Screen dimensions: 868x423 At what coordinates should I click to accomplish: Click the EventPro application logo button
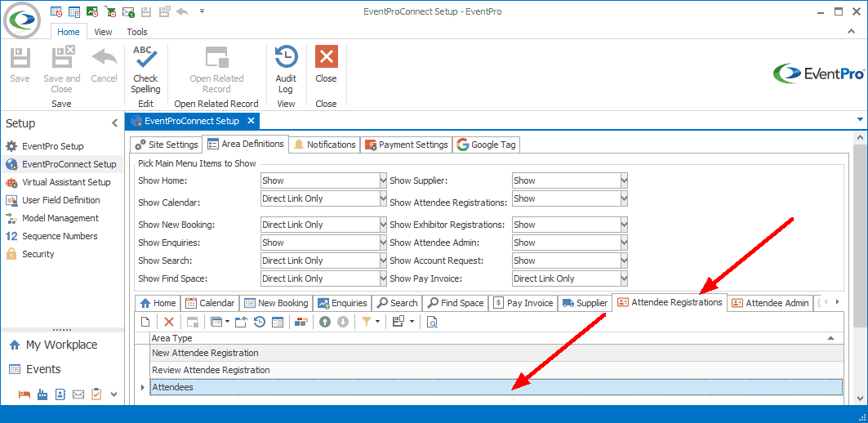tap(21, 20)
